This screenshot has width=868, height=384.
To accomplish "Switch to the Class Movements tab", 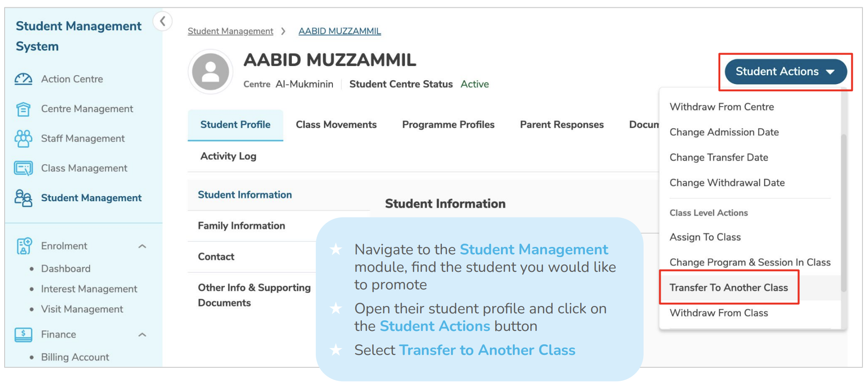I will pyautogui.click(x=336, y=125).
